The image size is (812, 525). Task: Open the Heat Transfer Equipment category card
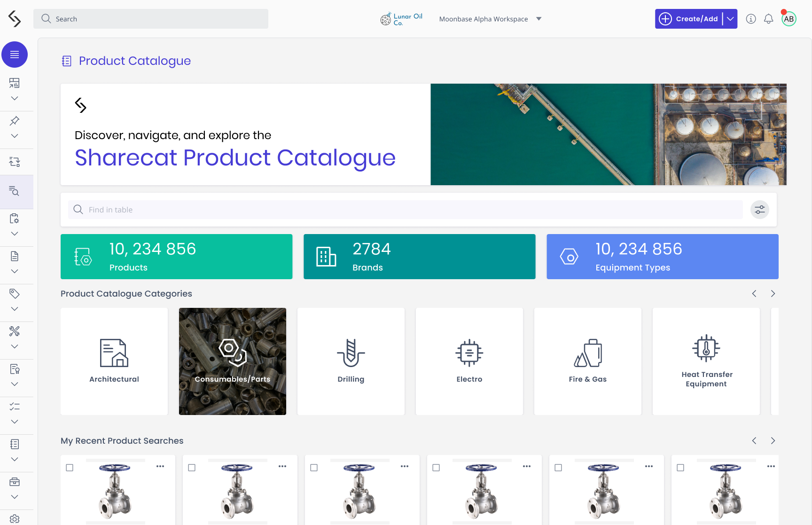(x=706, y=361)
